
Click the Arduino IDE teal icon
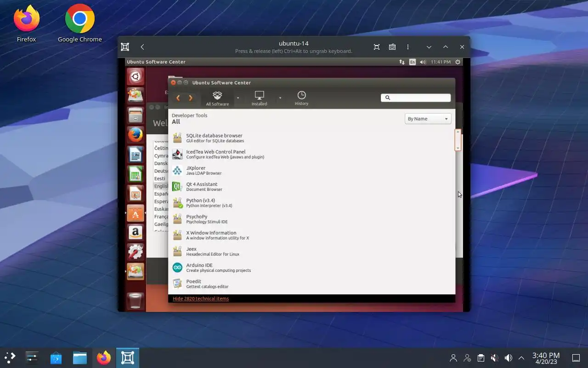[x=177, y=268]
